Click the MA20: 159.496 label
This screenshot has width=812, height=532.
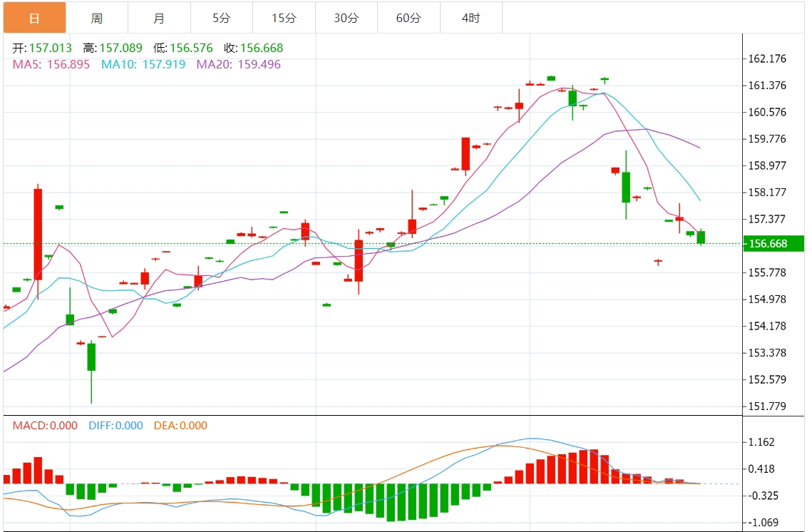coord(238,65)
